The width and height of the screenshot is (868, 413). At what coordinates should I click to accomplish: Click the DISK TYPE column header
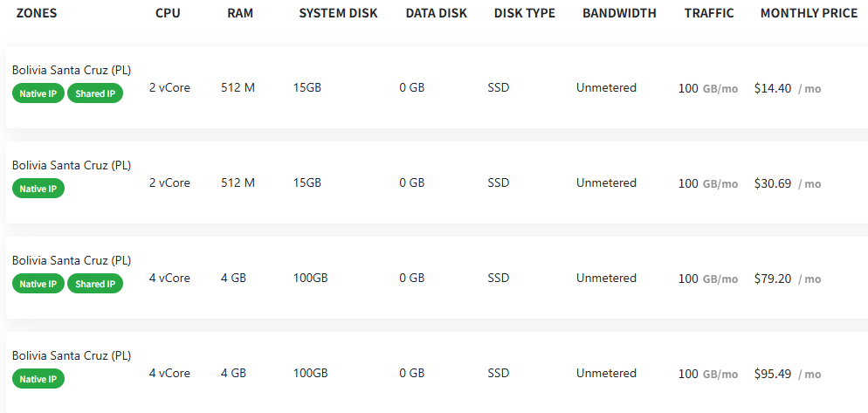point(524,14)
